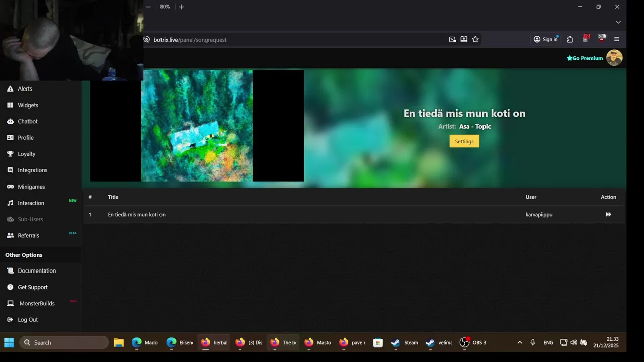Click the ENG language indicator

(x=548, y=343)
